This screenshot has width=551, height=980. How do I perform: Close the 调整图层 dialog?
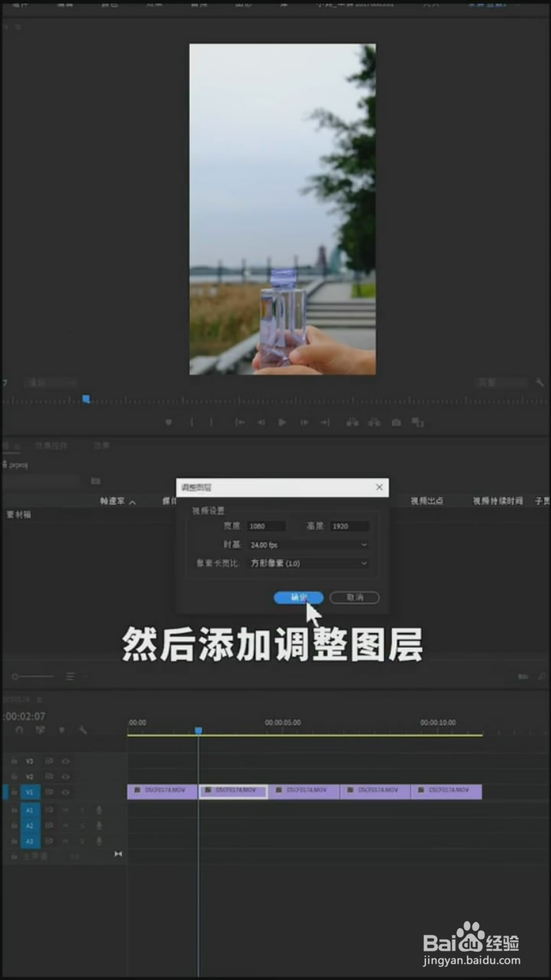click(379, 487)
